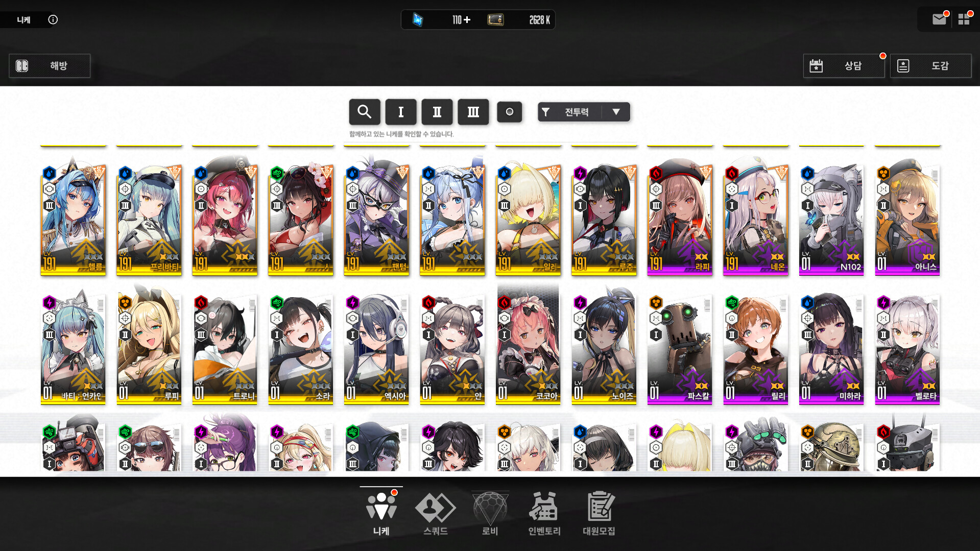Open the 상담 counseling button
This screenshot has height=551, width=980.
(844, 66)
